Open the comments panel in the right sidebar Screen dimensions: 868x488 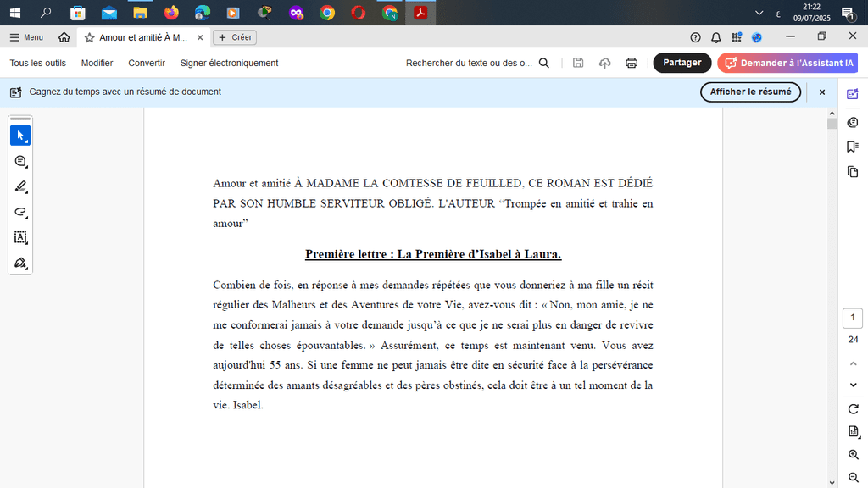[x=853, y=122]
